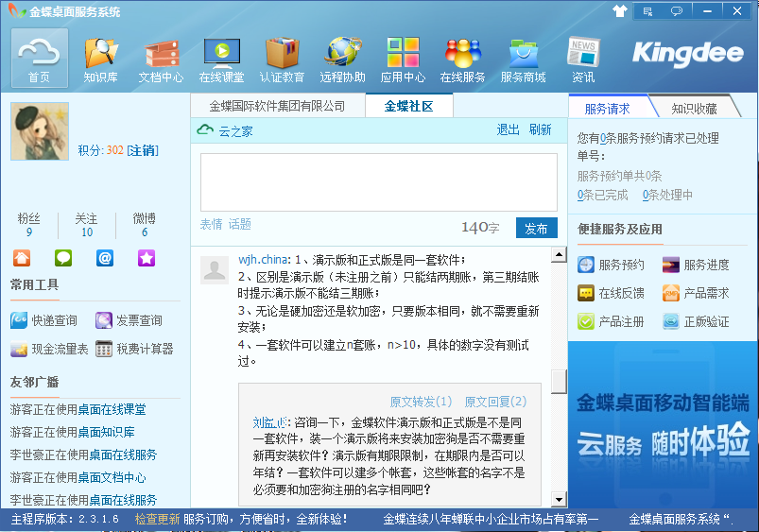The height and width of the screenshot is (532, 759).
Task: Click 表情 emoticon link
Action: click(x=212, y=224)
